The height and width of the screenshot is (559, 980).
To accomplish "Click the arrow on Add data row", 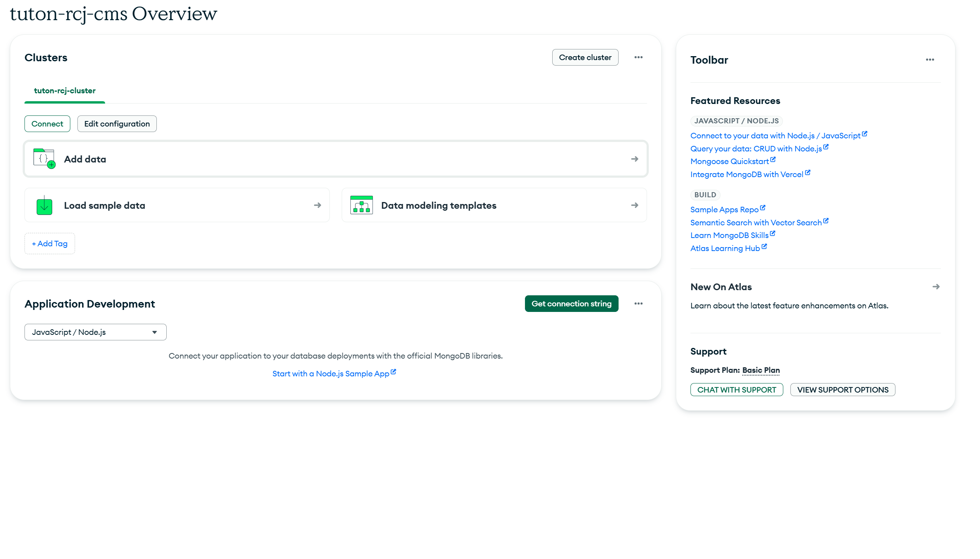I will 634,159.
